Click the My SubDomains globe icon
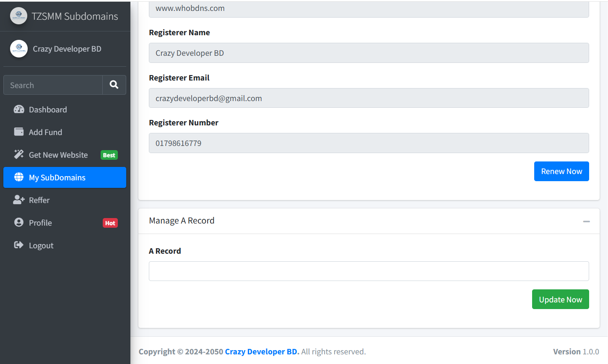608x364 pixels. 19,177
